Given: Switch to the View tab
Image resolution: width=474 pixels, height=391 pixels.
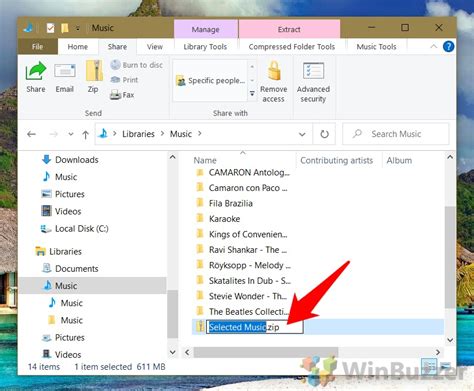Looking at the screenshot, I should point(155,47).
